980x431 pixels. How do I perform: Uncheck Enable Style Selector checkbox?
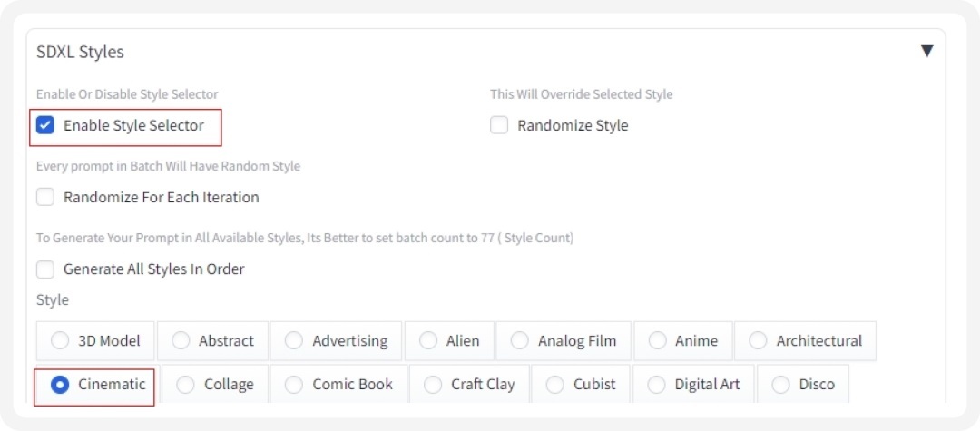(x=45, y=125)
